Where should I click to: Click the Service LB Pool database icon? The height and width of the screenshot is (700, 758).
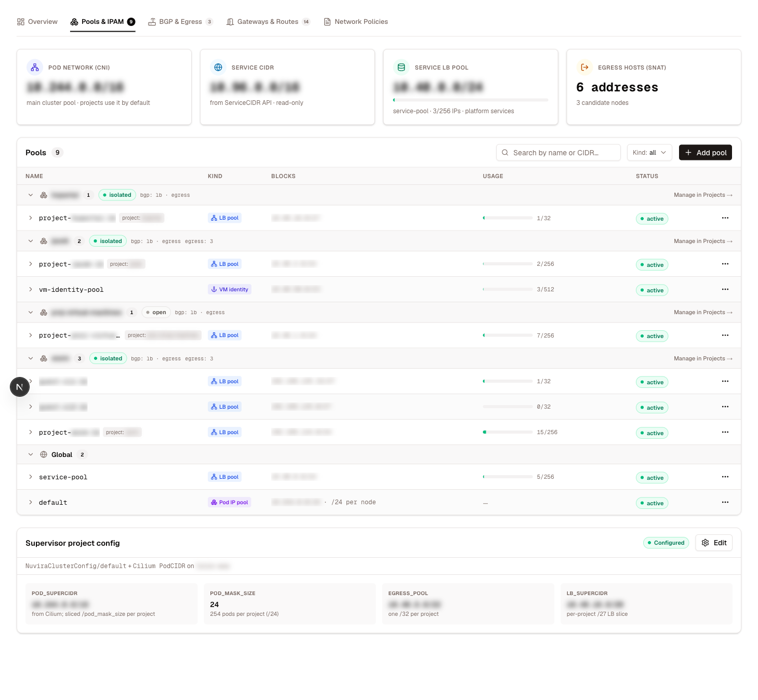click(401, 68)
